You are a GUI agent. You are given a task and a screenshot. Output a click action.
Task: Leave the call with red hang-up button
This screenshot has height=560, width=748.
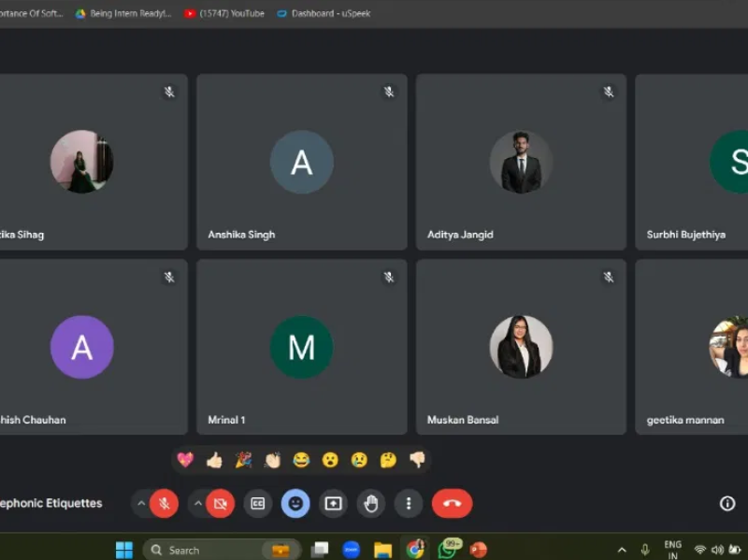click(453, 503)
